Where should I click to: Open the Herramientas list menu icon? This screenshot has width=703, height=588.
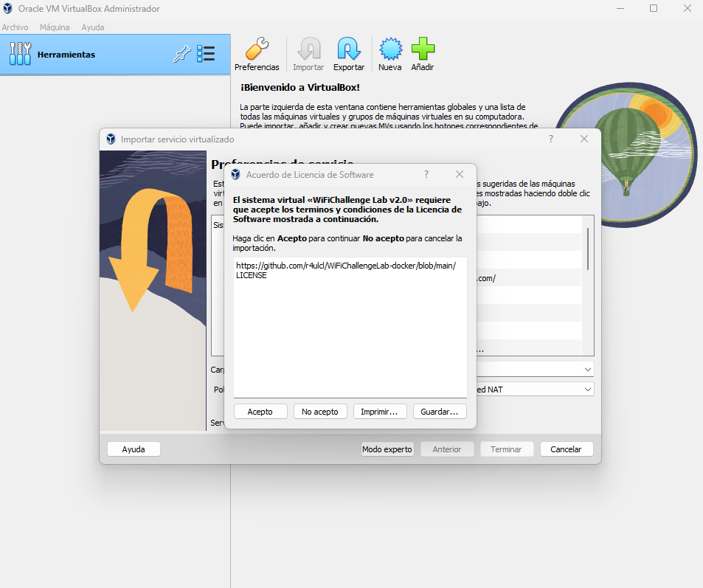click(206, 54)
